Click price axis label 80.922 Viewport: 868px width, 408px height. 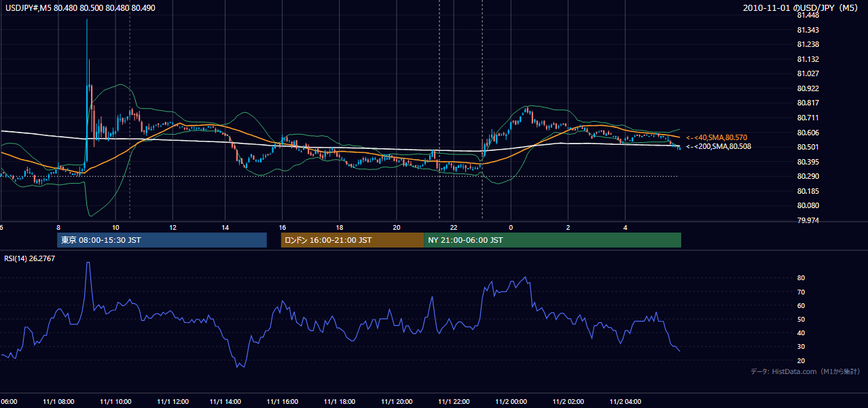(x=808, y=88)
